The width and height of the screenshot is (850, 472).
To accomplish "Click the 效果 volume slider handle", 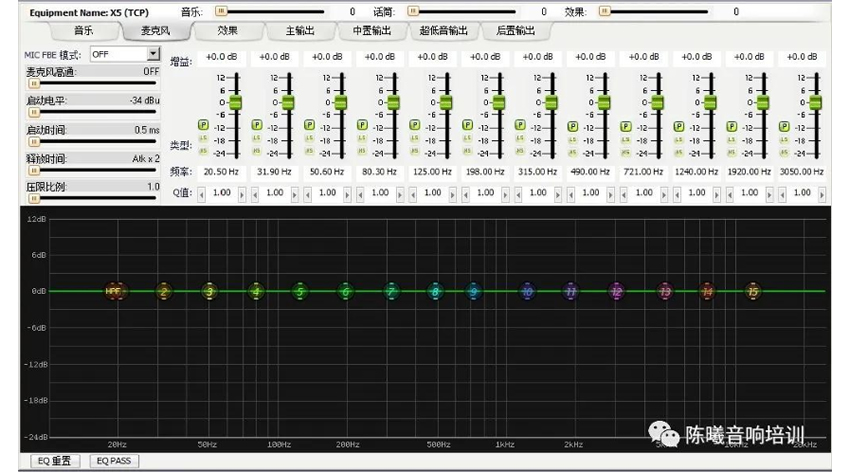I will [x=605, y=11].
